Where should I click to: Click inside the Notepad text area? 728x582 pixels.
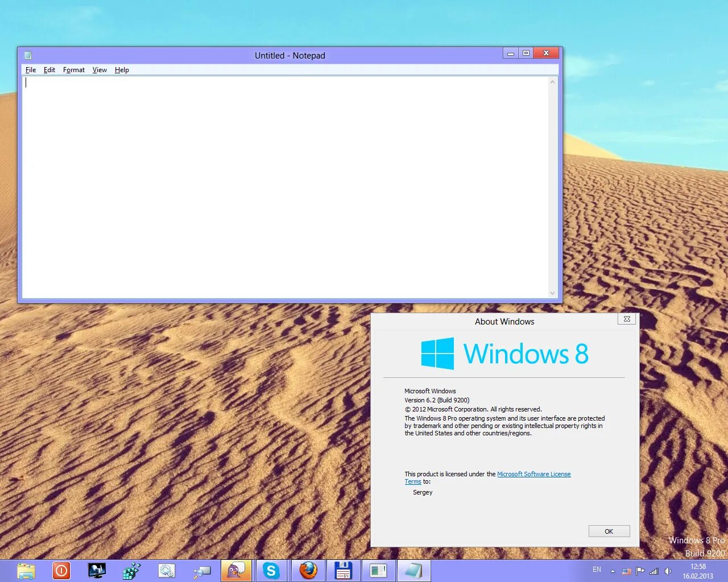[x=284, y=186]
